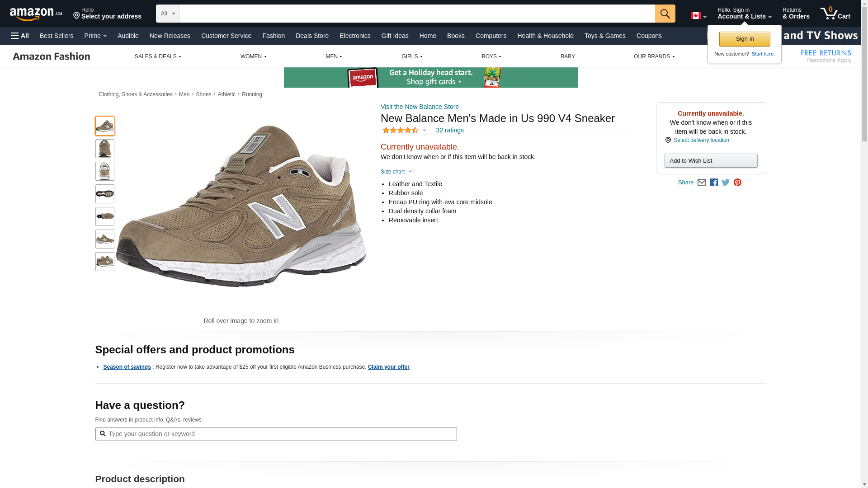This screenshot has height=488, width=868.
Task: Add item to Wish List
Action: coord(711,161)
